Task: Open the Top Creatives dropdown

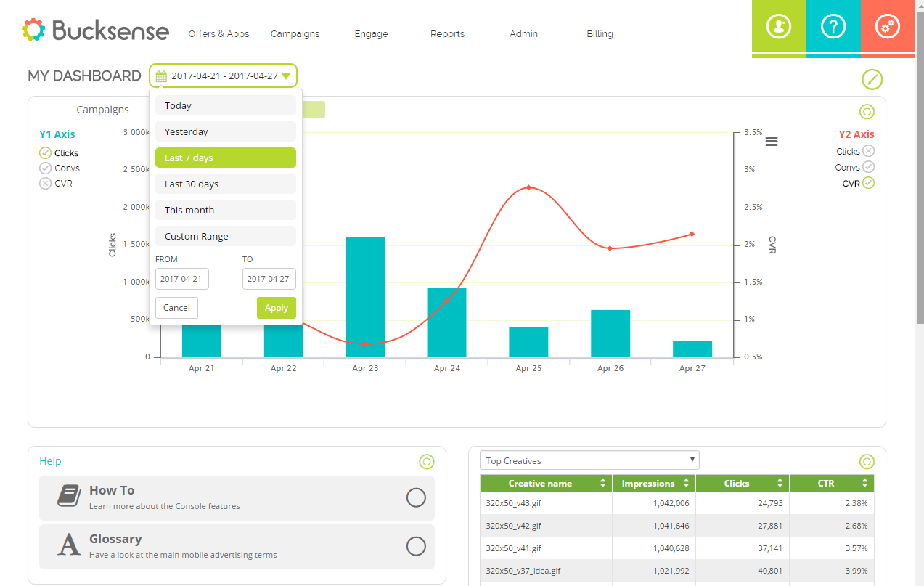Action: (x=589, y=460)
